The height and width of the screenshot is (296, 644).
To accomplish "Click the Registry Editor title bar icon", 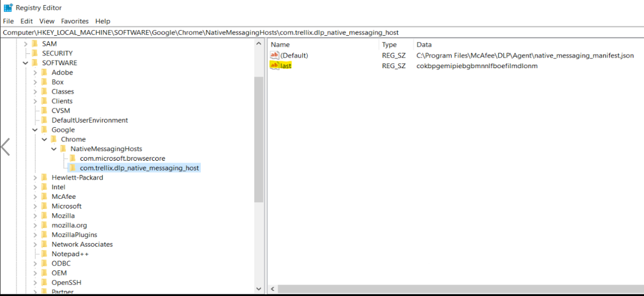I will (x=8, y=7).
